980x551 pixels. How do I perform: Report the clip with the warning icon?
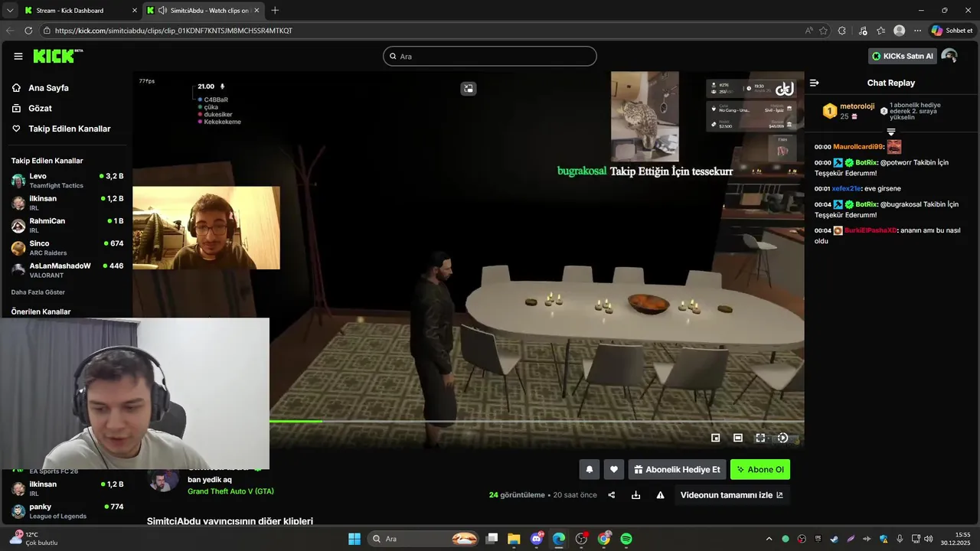660,495
